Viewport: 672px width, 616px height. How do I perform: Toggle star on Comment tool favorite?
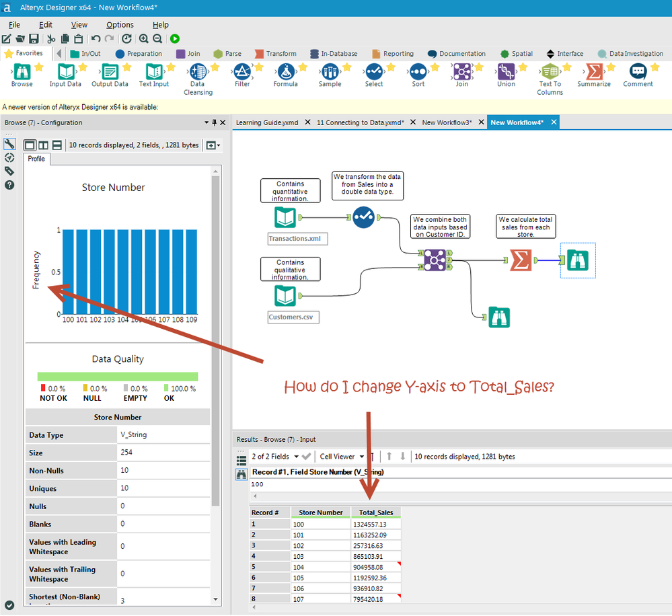click(655, 67)
